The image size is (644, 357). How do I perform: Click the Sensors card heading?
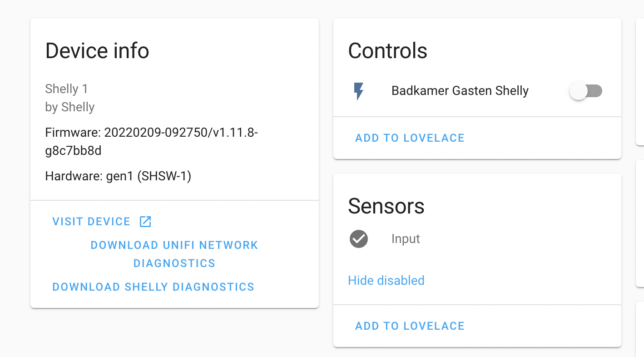point(386,206)
